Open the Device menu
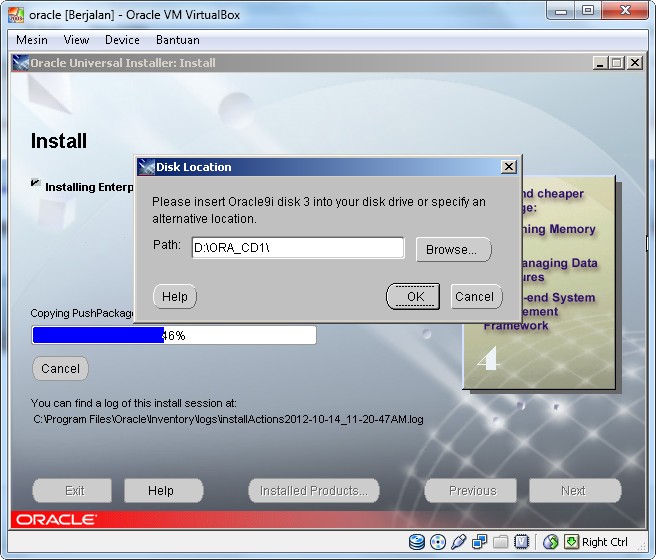The height and width of the screenshot is (560, 656). (x=122, y=40)
